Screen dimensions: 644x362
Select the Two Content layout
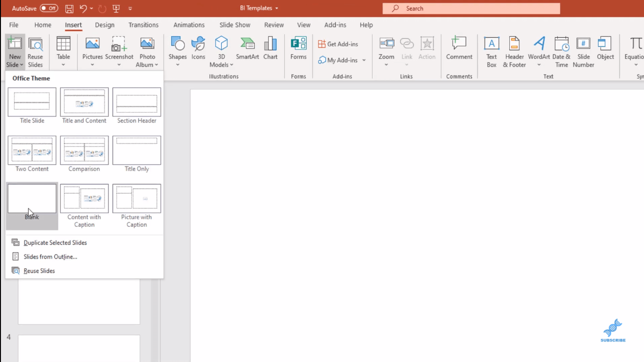click(x=32, y=154)
